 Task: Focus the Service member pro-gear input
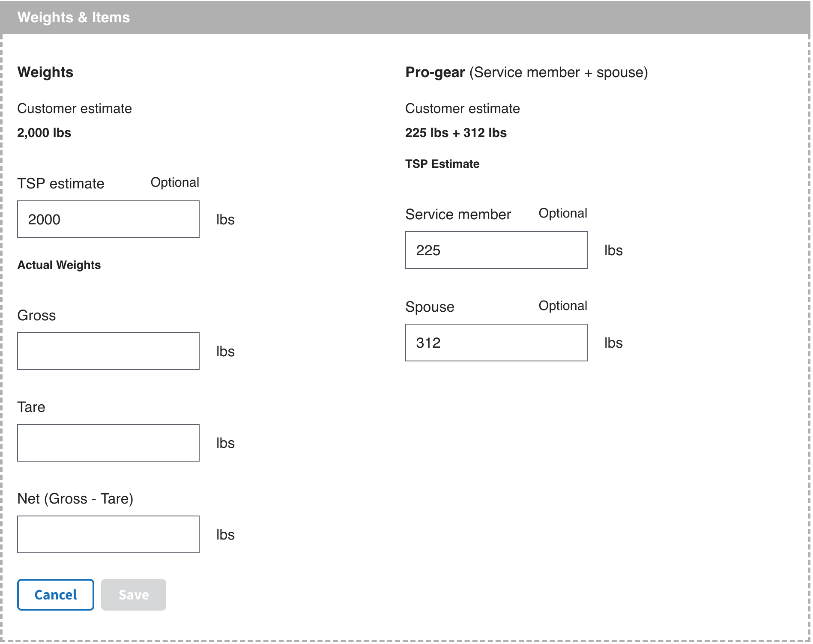click(496, 250)
